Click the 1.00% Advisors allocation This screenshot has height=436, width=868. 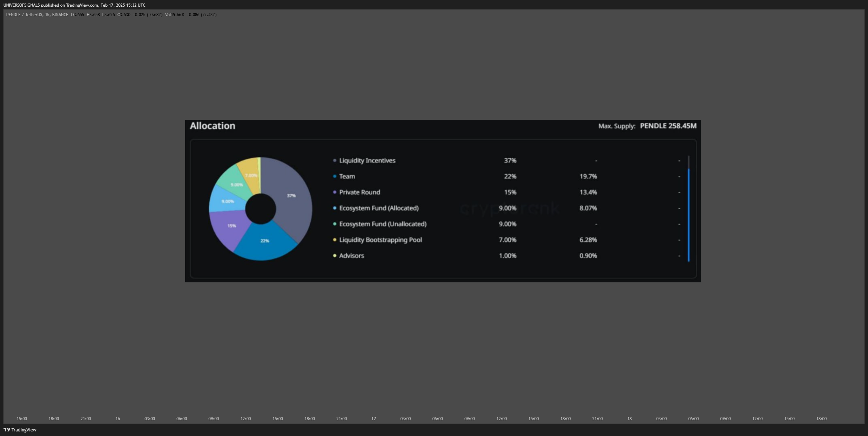tap(507, 256)
